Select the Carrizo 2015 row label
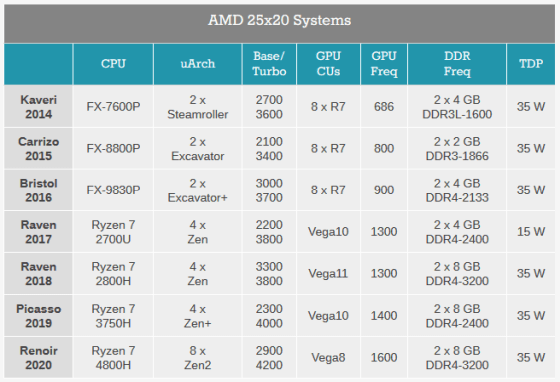The width and height of the screenshot is (560, 382). (38, 149)
